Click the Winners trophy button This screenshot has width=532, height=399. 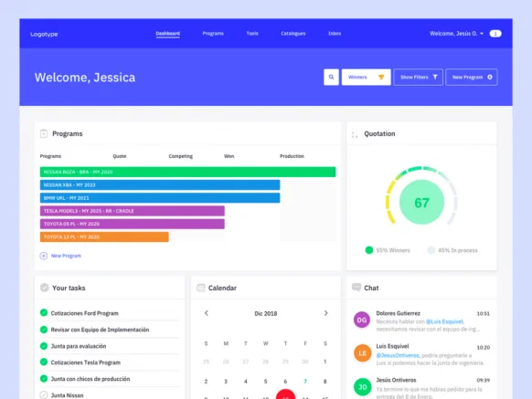(x=366, y=78)
